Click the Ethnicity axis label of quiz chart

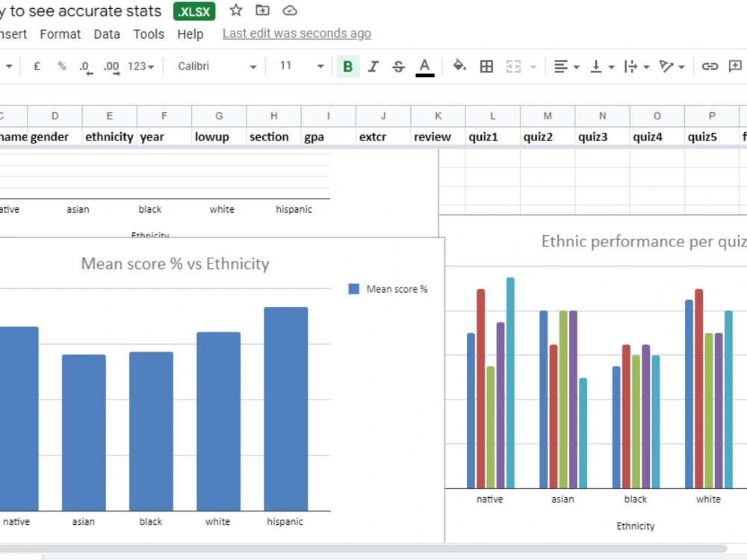636,526
